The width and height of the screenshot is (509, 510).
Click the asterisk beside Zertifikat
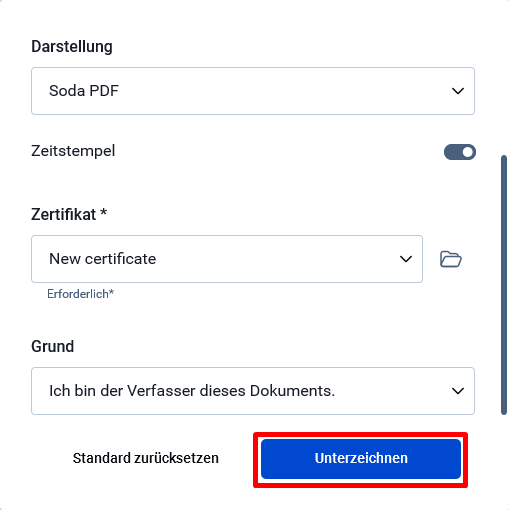point(104,212)
